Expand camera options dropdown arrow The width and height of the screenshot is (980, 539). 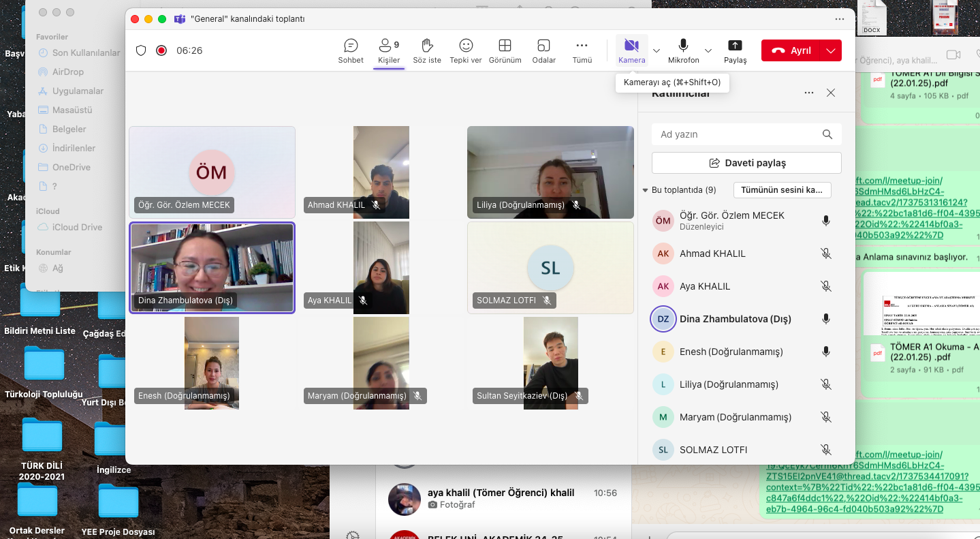657,50
